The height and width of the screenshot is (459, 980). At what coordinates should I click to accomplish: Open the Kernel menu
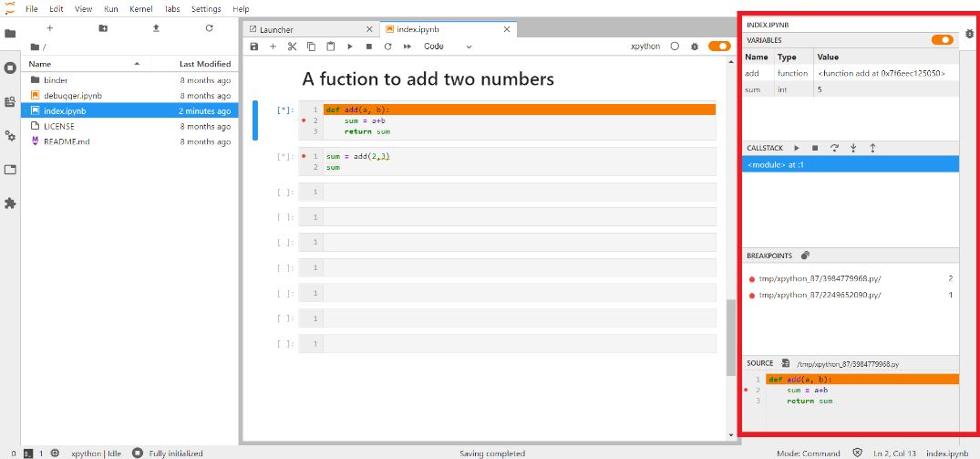[x=140, y=9]
